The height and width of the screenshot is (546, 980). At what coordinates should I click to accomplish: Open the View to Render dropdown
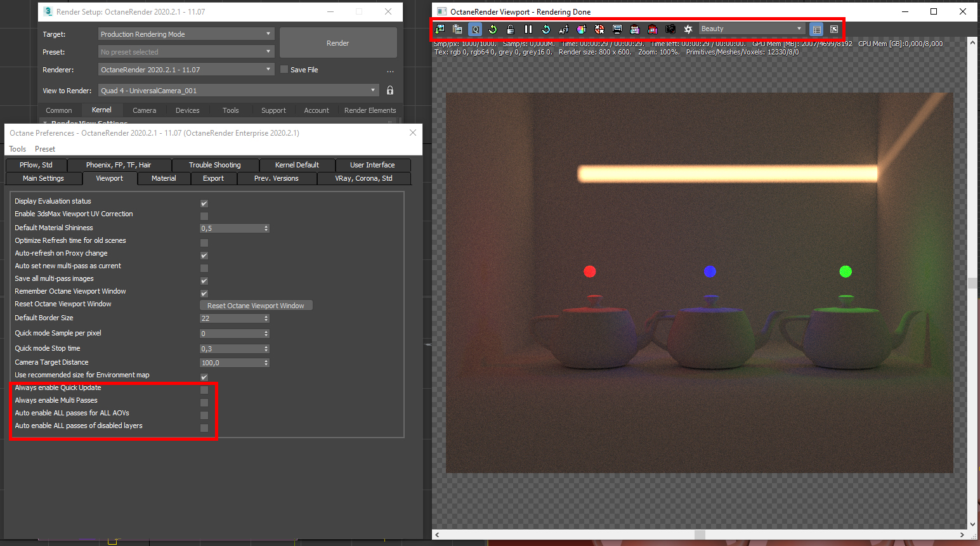[238, 91]
